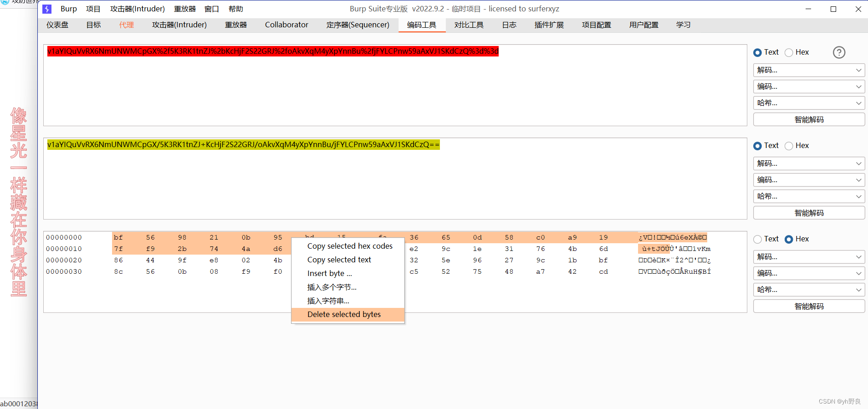Switch to the 日志 tab
The height and width of the screenshot is (409, 868).
tap(509, 25)
